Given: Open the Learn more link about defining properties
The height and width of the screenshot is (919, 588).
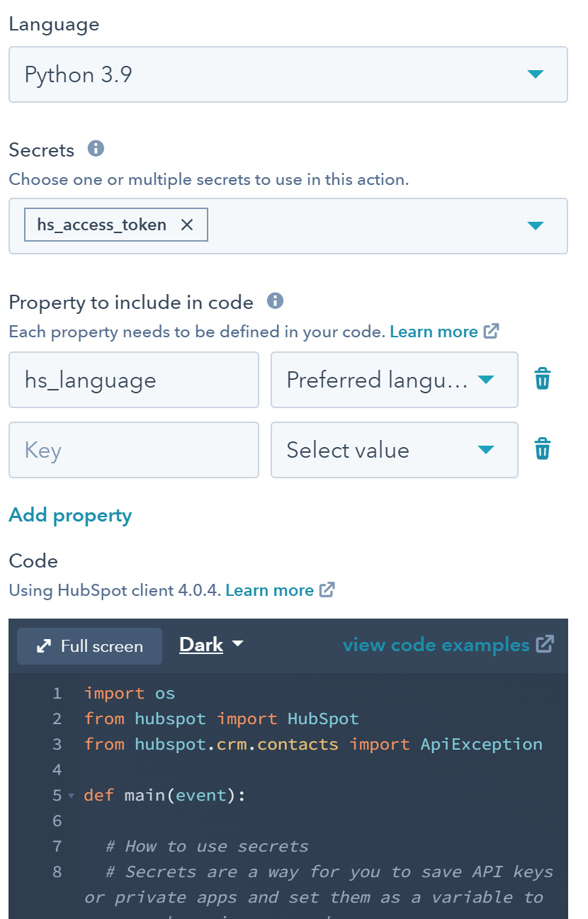Looking at the screenshot, I should coord(434,331).
